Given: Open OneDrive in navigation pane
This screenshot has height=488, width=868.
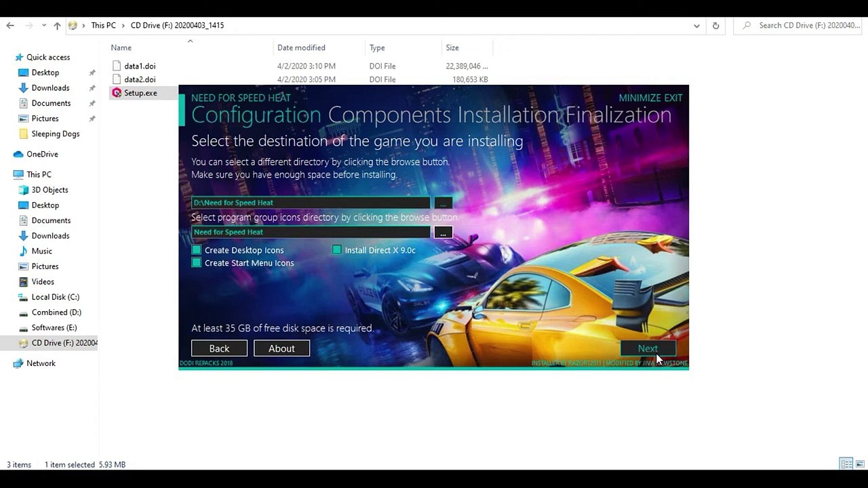Looking at the screenshot, I should [x=42, y=154].
